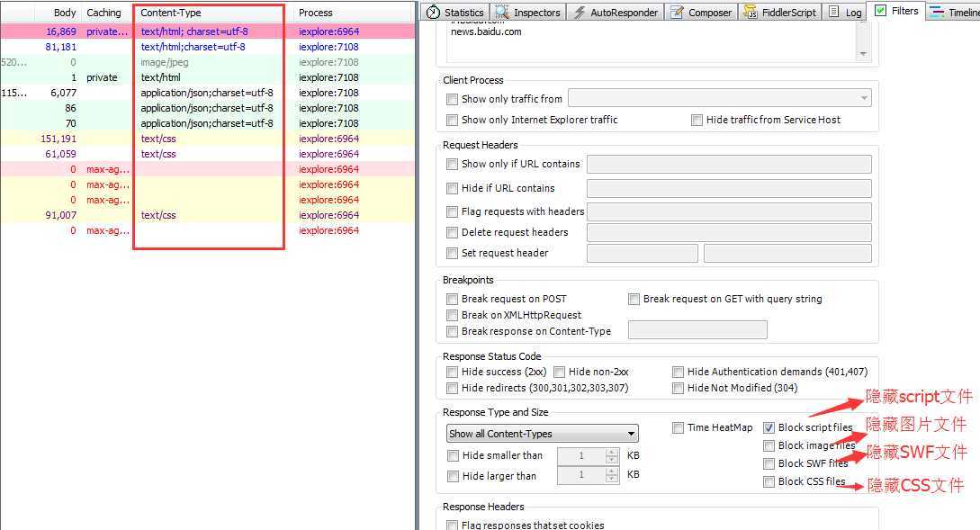Check Block CSS files
The image size is (980, 530).
[769, 482]
